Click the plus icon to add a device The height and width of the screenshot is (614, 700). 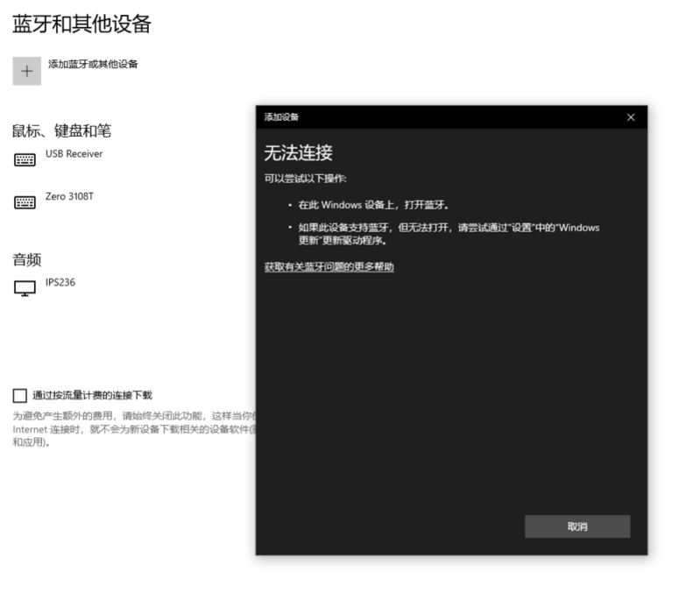(x=26, y=71)
